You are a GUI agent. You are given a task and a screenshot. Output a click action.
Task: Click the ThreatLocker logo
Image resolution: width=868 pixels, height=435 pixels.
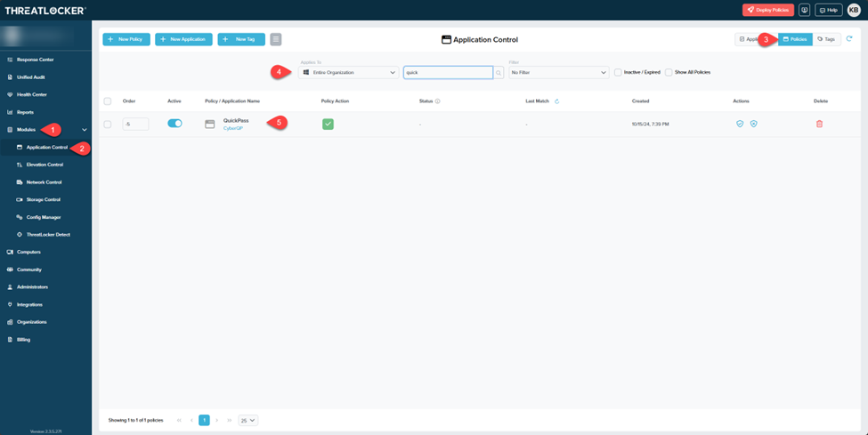pyautogui.click(x=45, y=11)
